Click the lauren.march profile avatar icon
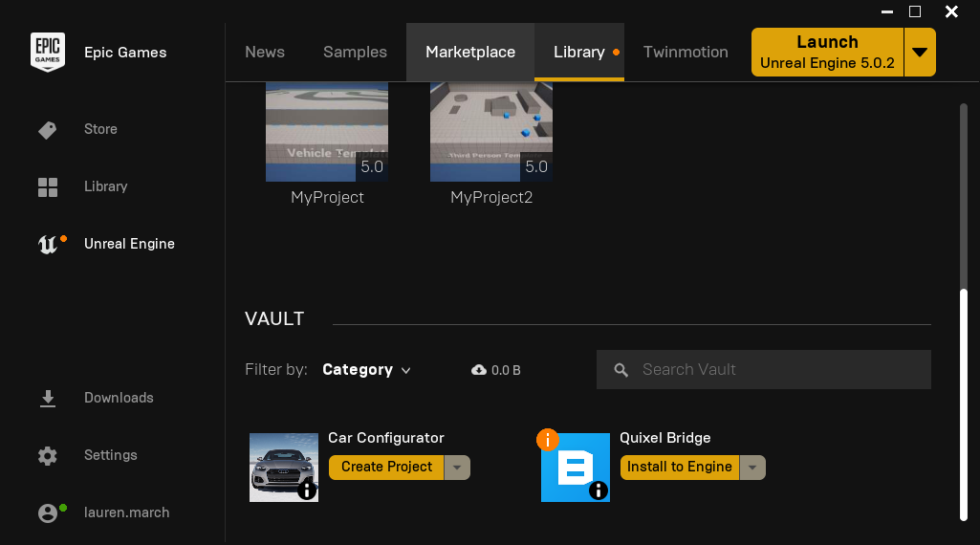980x545 pixels. [48, 512]
